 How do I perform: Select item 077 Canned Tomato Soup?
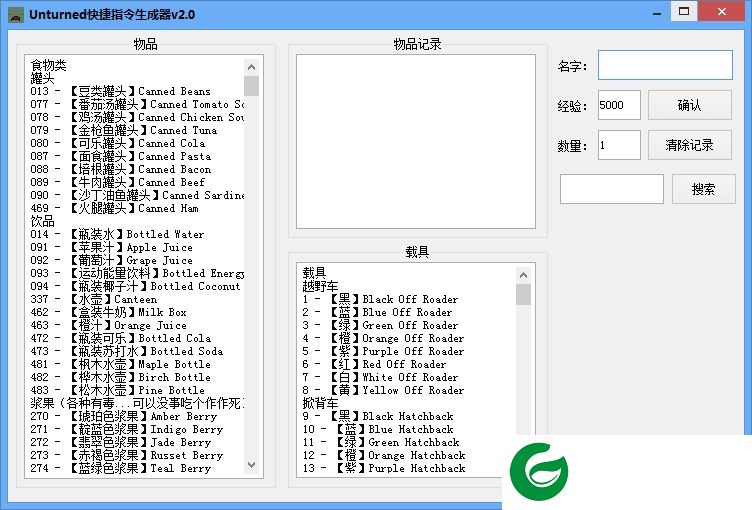(x=137, y=104)
